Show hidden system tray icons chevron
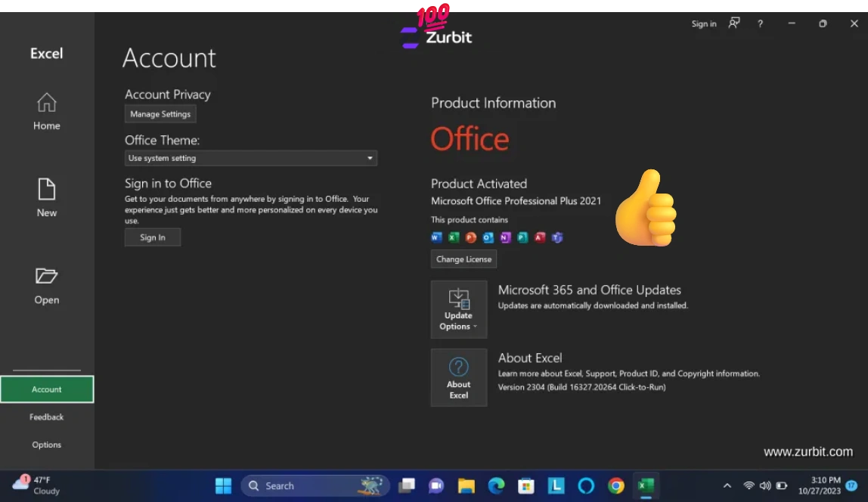Image resolution: width=868 pixels, height=502 pixels. (x=727, y=486)
